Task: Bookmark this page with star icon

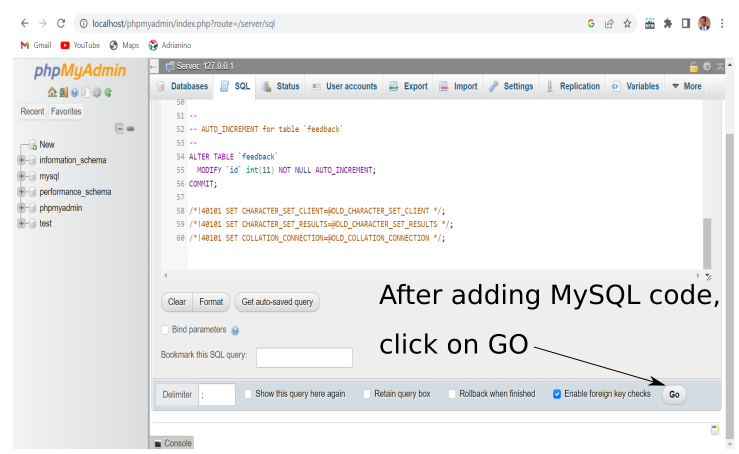Action: pos(627,23)
